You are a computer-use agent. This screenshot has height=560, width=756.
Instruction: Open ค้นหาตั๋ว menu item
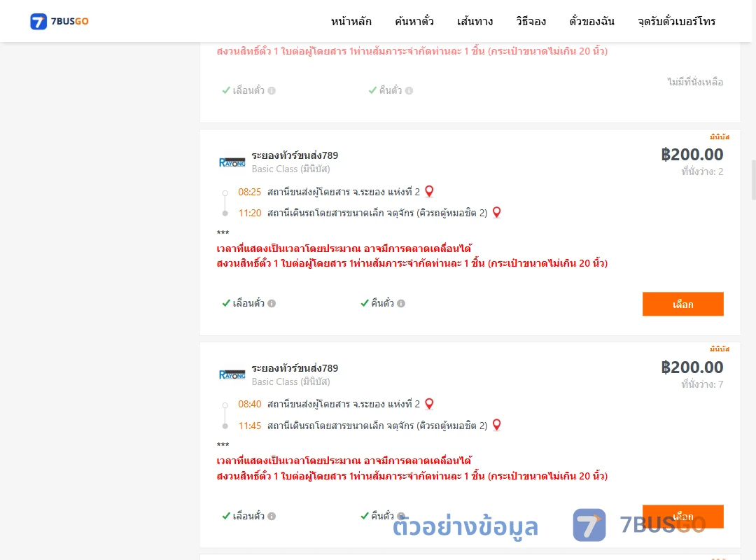point(414,22)
